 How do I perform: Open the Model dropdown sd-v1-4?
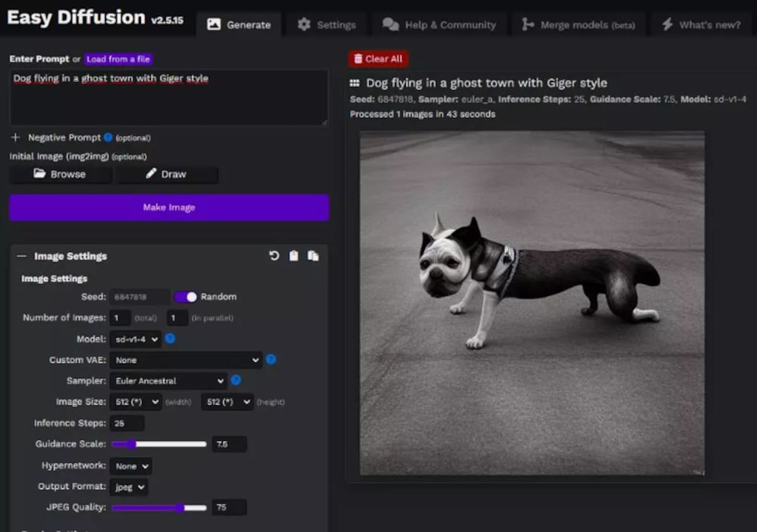[x=136, y=339]
